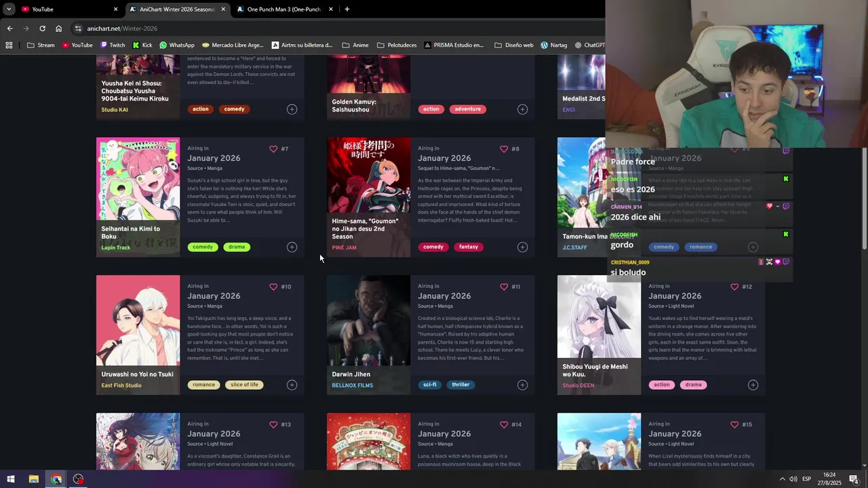The width and height of the screenshot is (868, 488).
Task: Favorite Hime-sama Goumon with the heart icon
Action: point(504,149)
